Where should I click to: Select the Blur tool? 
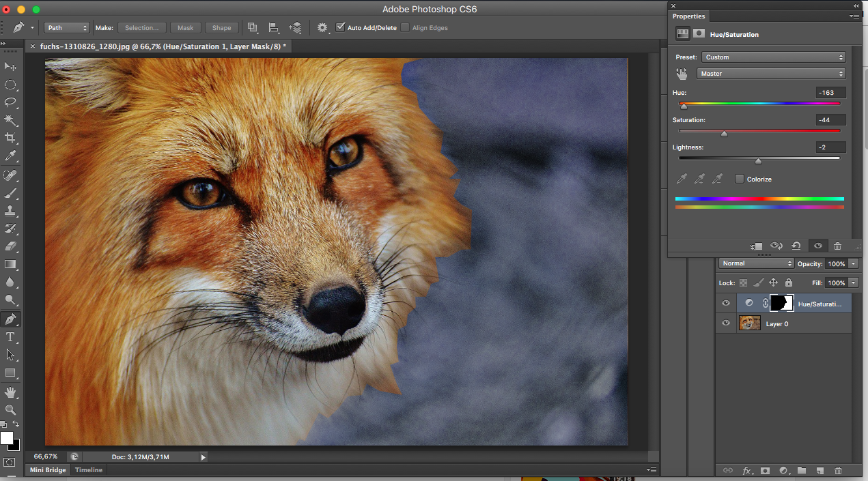[10, 282]
